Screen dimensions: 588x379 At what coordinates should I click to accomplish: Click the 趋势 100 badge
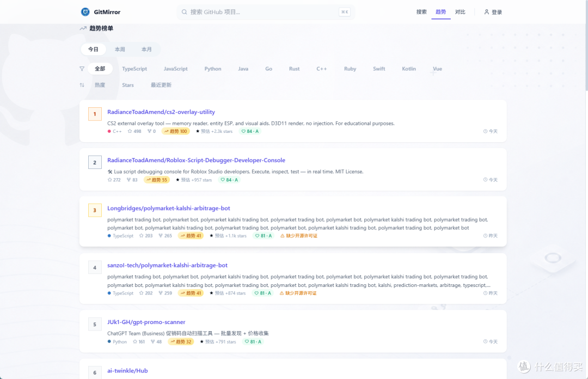coord(176,131)
